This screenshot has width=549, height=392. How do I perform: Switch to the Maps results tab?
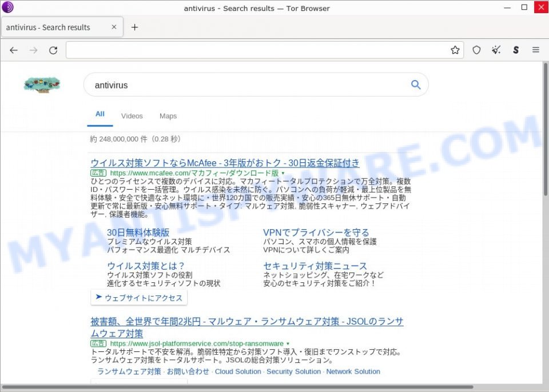click(x=168, y=116)
